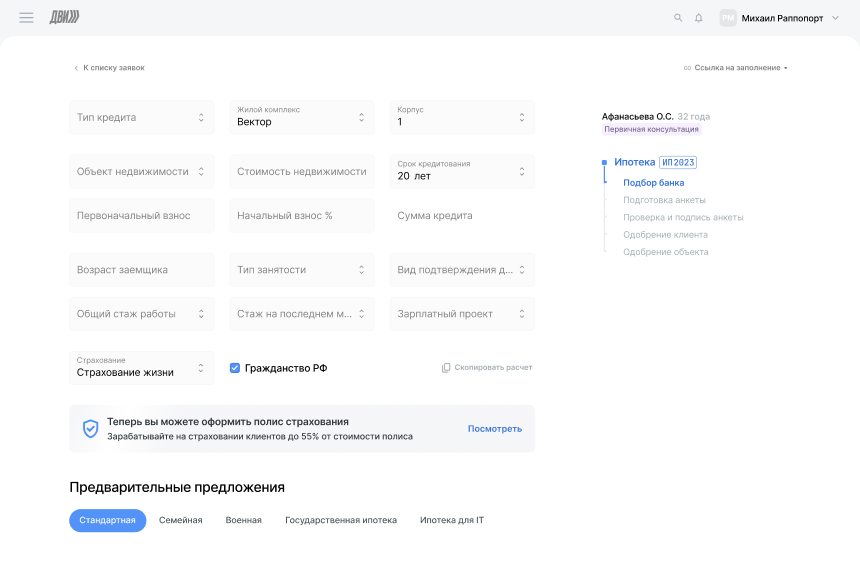This screenshot has width=860, height=580.
Task: Open the Тип кредита dropdown
Action: 142,117
